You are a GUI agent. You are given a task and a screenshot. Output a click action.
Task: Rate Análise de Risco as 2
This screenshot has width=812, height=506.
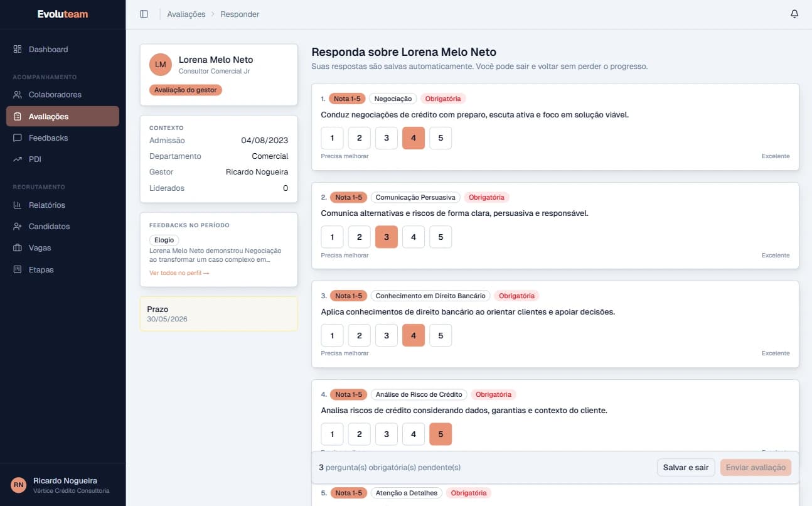[x=359, y=434]
